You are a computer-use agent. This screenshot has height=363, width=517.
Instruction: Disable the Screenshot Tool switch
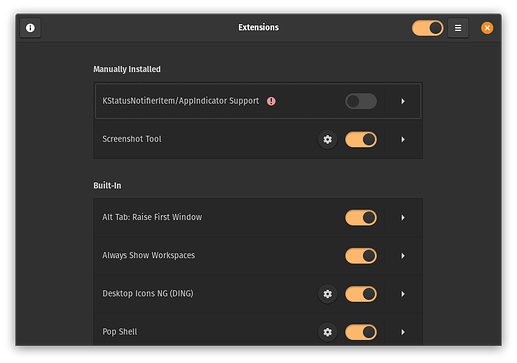click(x=361, y=139)
